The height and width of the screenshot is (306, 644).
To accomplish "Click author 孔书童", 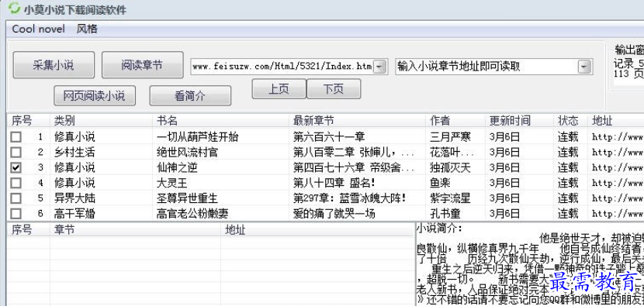I will 445,214.
